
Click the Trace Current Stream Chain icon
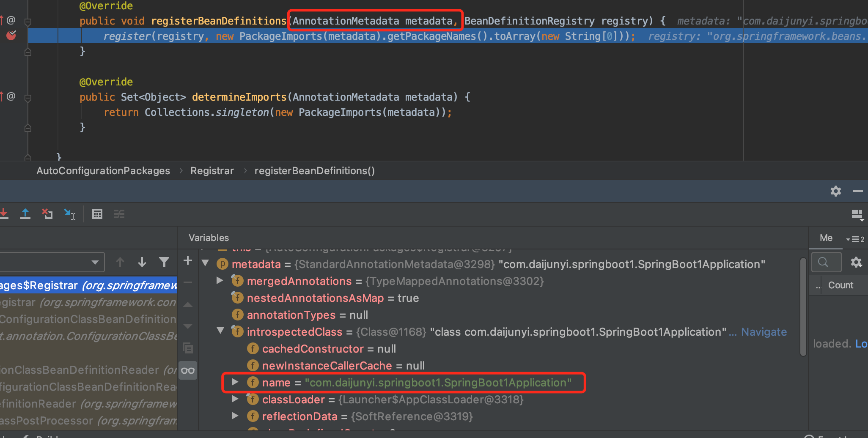119,214
